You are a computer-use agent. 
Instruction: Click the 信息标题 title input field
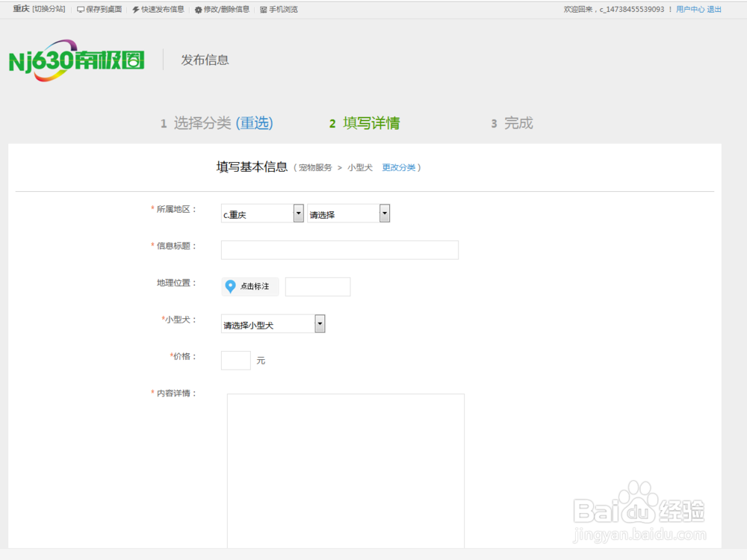tap(339, 249)
